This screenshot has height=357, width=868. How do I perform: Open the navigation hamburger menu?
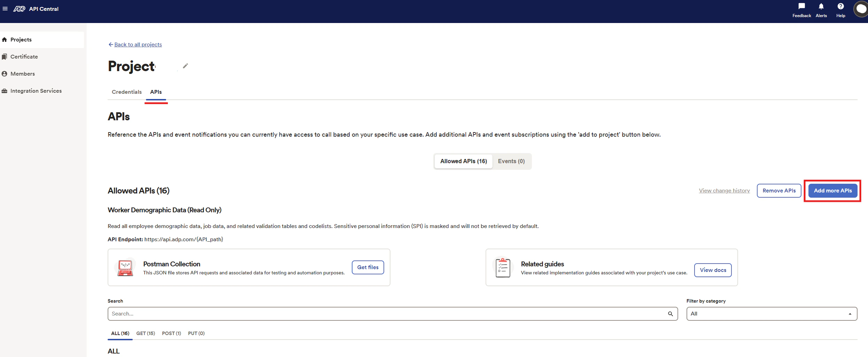[5, 9]
